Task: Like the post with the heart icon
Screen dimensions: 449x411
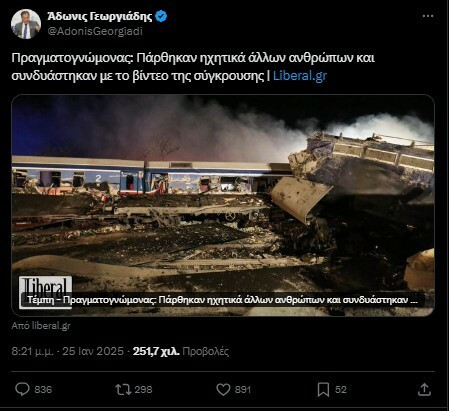Action: coord(223,389)
